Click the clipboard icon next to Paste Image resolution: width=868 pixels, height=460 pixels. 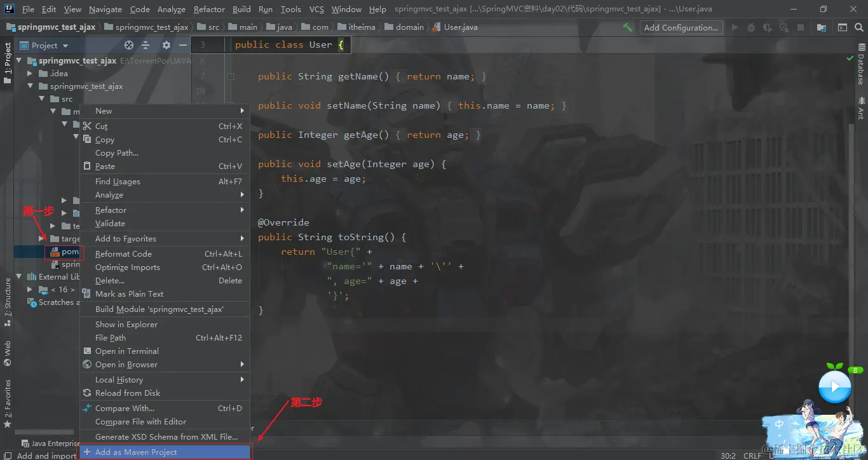tap(87, 166)
